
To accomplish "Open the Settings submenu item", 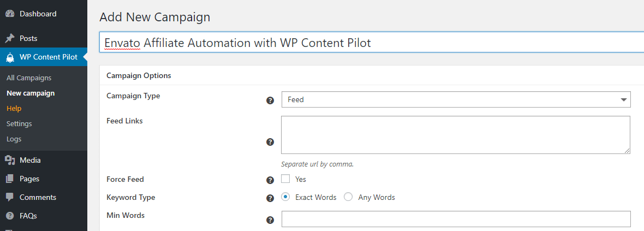I will [19, 124].
